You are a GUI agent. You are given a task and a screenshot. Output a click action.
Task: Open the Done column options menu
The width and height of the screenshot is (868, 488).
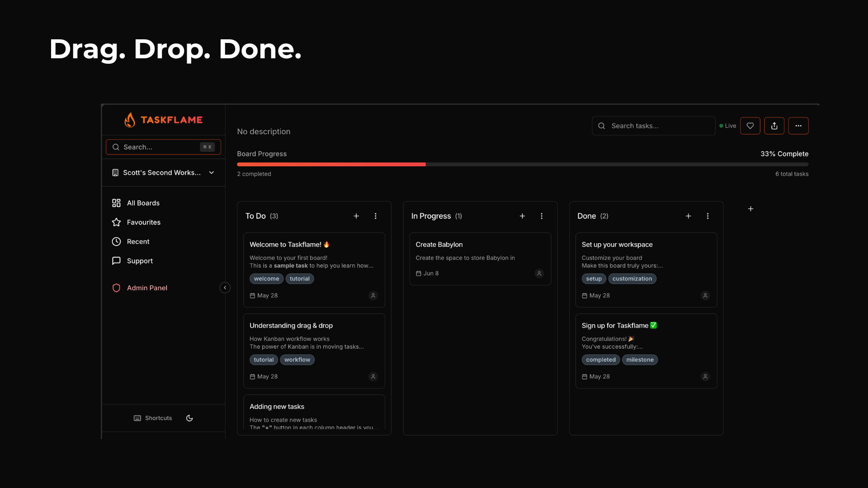coord(708,216)
